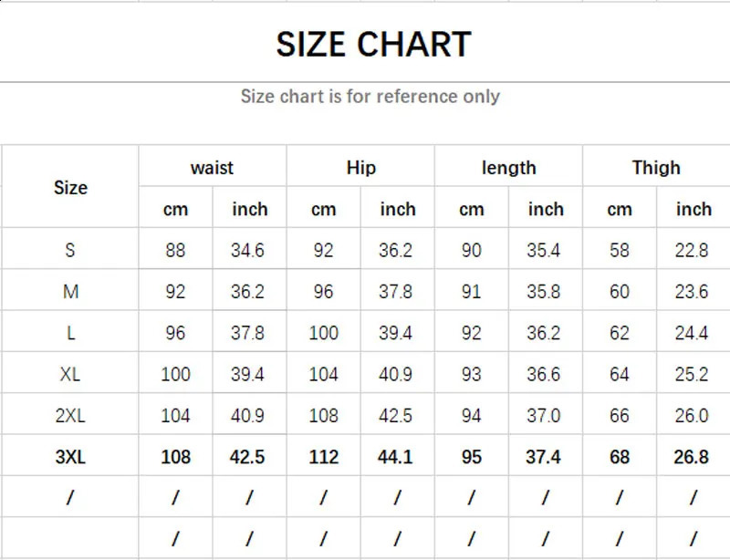Select the 3XL waist value 108 cm

coord(175,457)
